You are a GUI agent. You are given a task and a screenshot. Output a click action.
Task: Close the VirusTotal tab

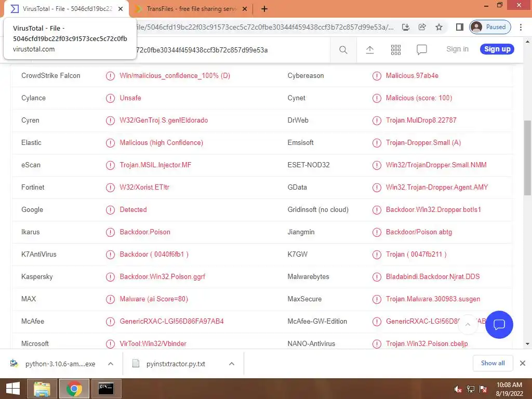[x=121, y=9]
